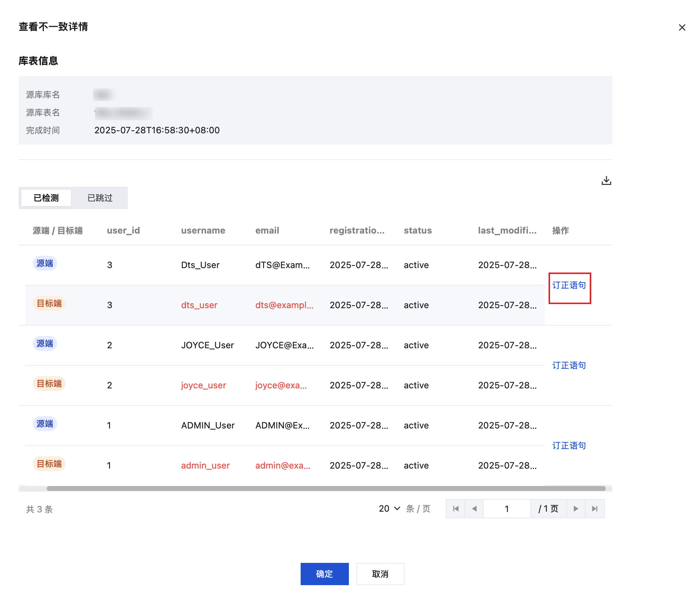Open 订正语句 for ADMIN_User row

tap(569, 446)
